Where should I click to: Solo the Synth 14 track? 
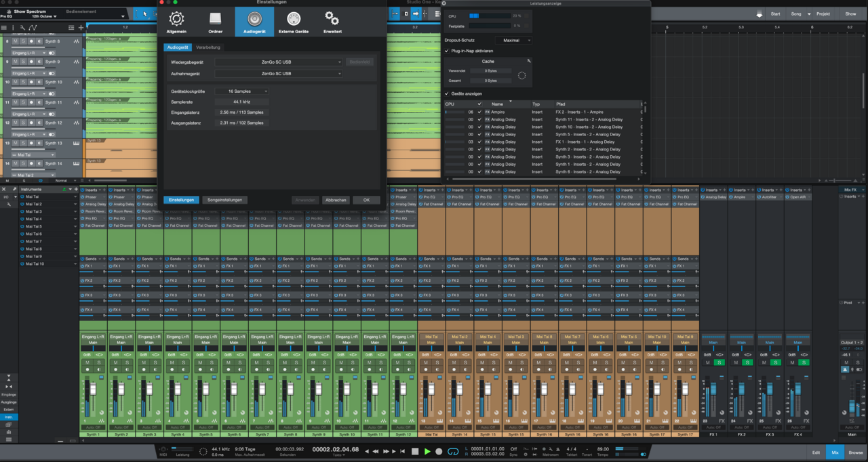(x=22, y=163)
